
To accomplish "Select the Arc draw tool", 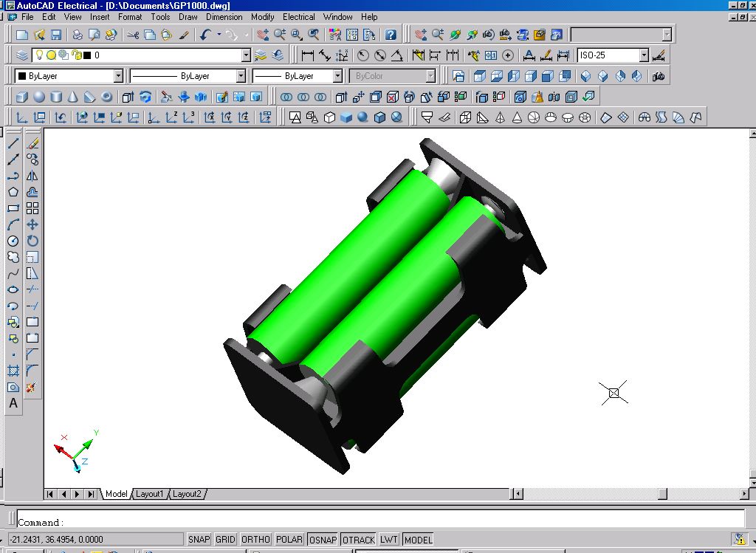I will coord(13,224).
